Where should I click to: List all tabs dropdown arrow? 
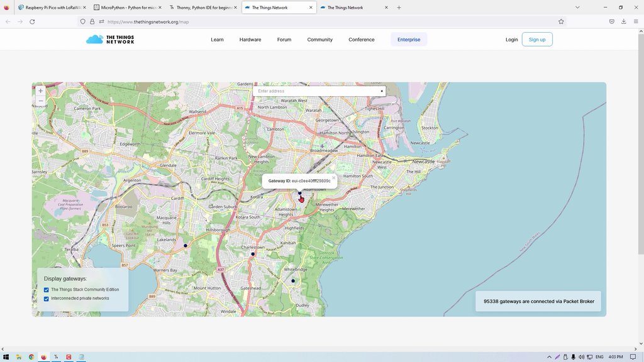coord(577,8)
